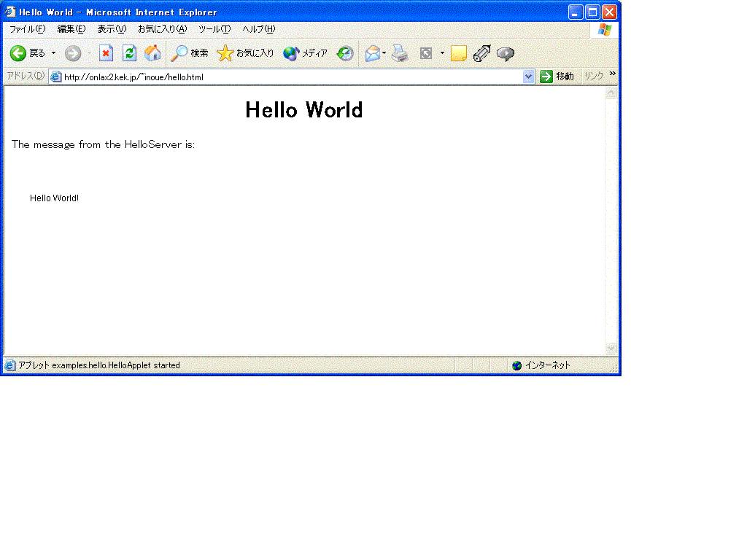Click status text 'examples.hello.HelloApplet started'
Screen dimensions: 747x560
(x=116, y=365)
